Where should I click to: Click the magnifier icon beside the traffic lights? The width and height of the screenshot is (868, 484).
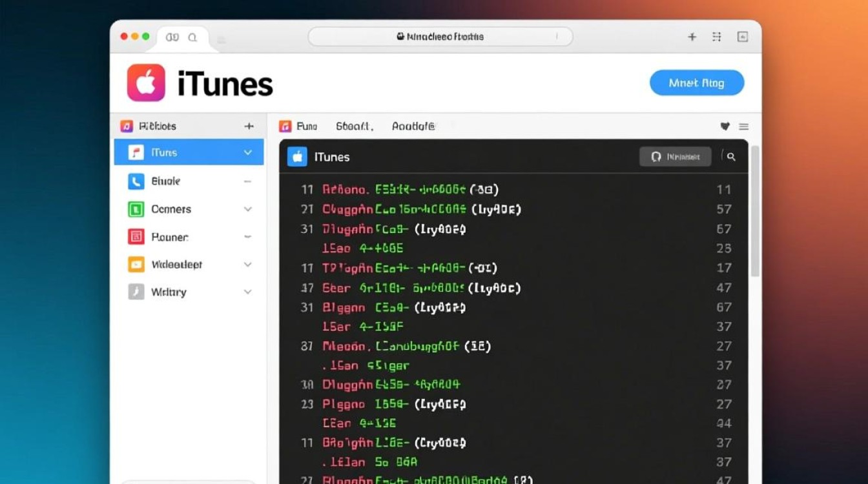pyautogui.click(x=192, y=37)
